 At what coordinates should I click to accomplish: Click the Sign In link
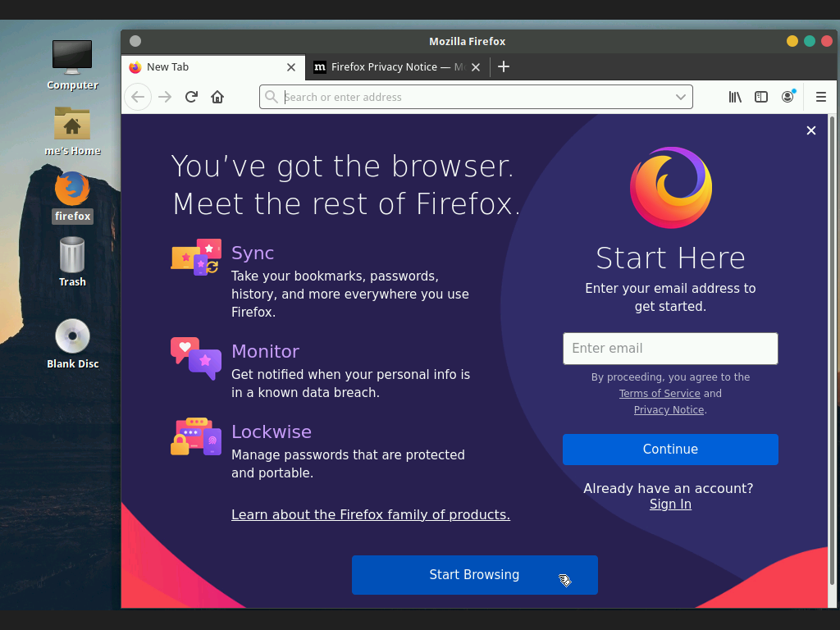[670, 504]
